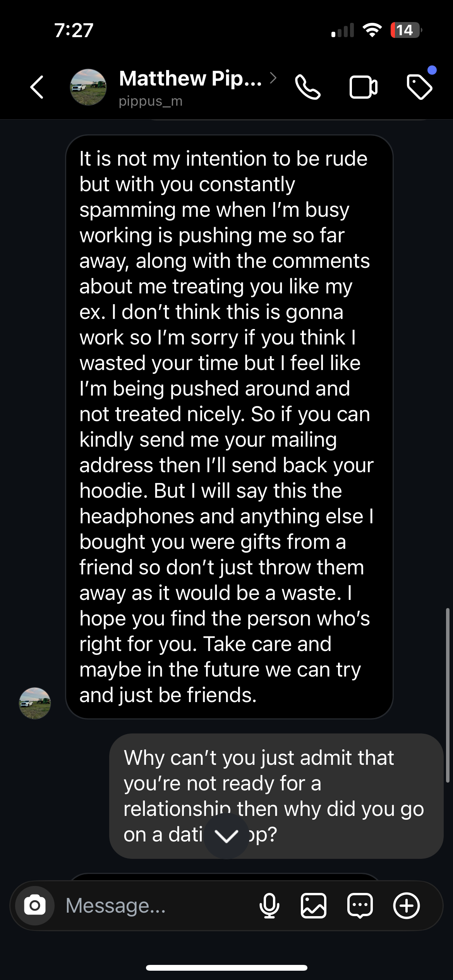Viewport: 453px width, 980px height.
Task: Open the label tag icon in header
Action: 419,87
